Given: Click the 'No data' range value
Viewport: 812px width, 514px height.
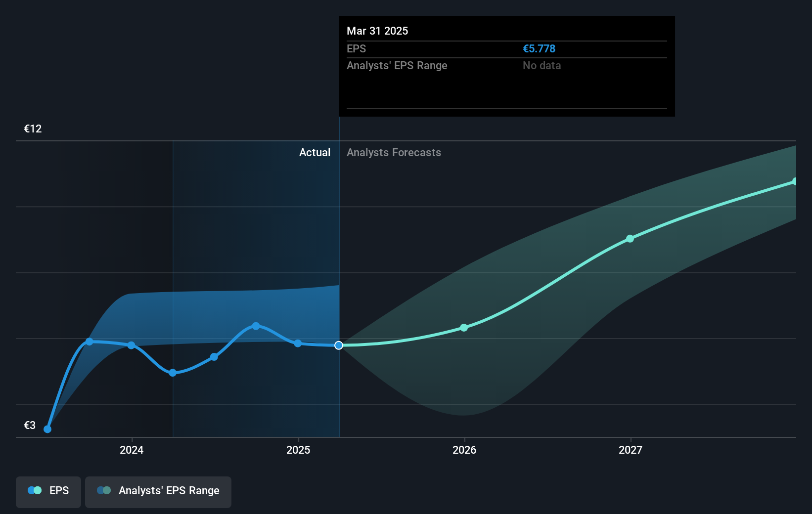Looking at the screenshot, I should [541, 65].
